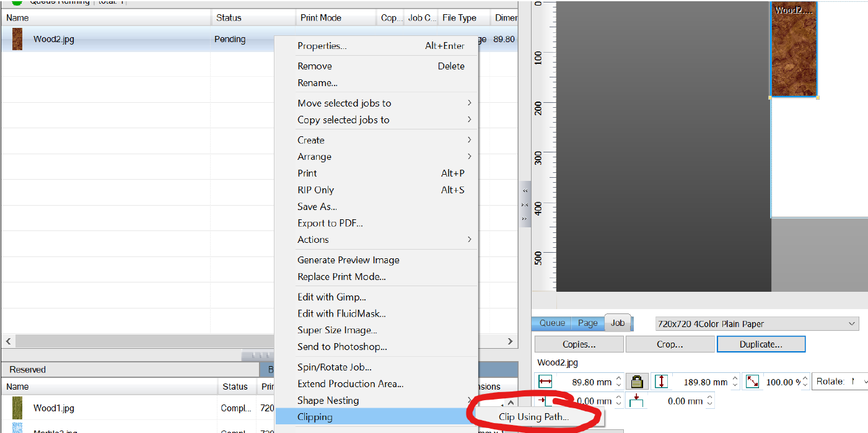Click the height field showing 189.80 mm
Screen dimensions: 868x433
pyautogui.click(x=700, y=382)
